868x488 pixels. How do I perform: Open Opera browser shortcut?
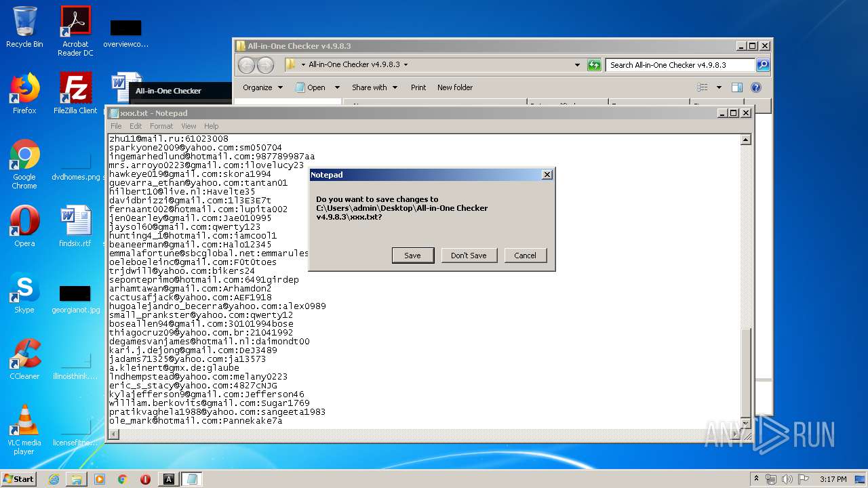24,226
